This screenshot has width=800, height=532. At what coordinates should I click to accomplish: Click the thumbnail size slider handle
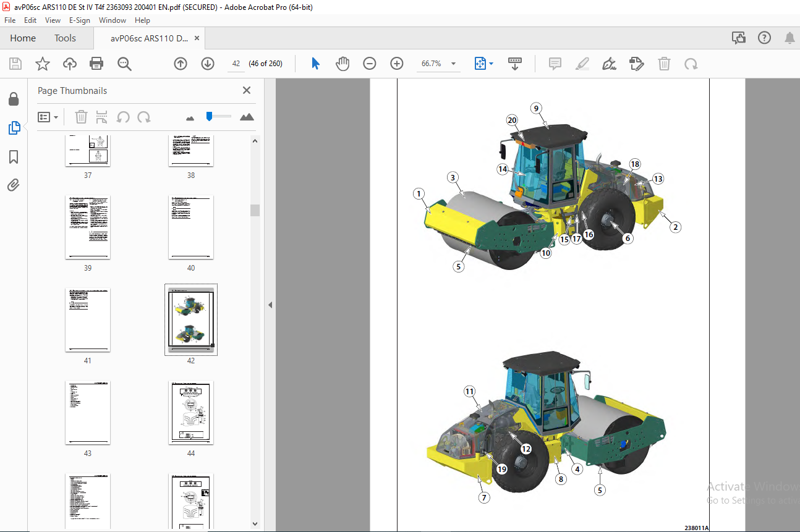210,116
